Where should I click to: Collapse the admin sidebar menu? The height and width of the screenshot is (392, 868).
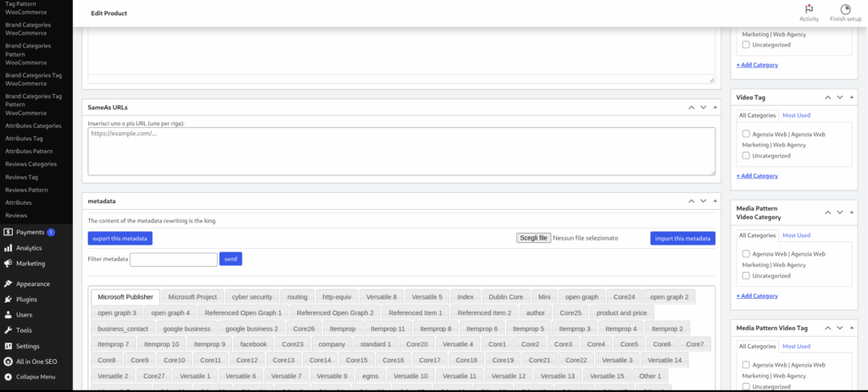pyautogui.click(x=36, y=377)
